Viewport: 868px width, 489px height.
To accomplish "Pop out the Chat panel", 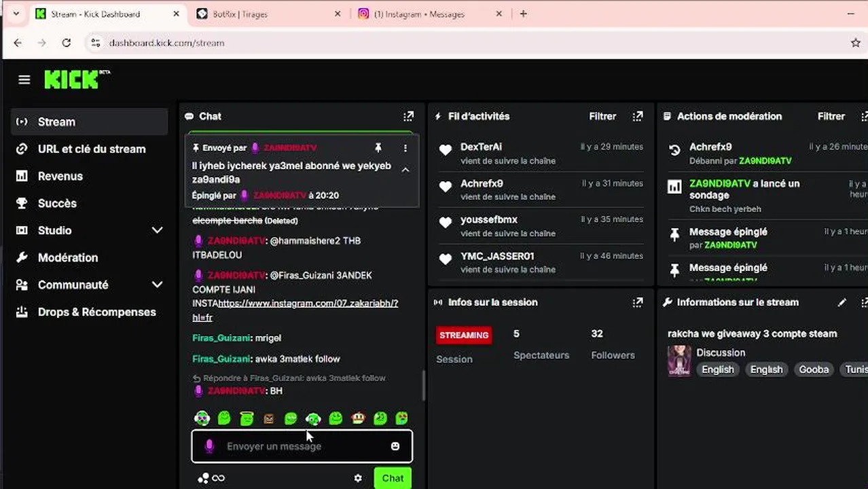I will point(408,116).
